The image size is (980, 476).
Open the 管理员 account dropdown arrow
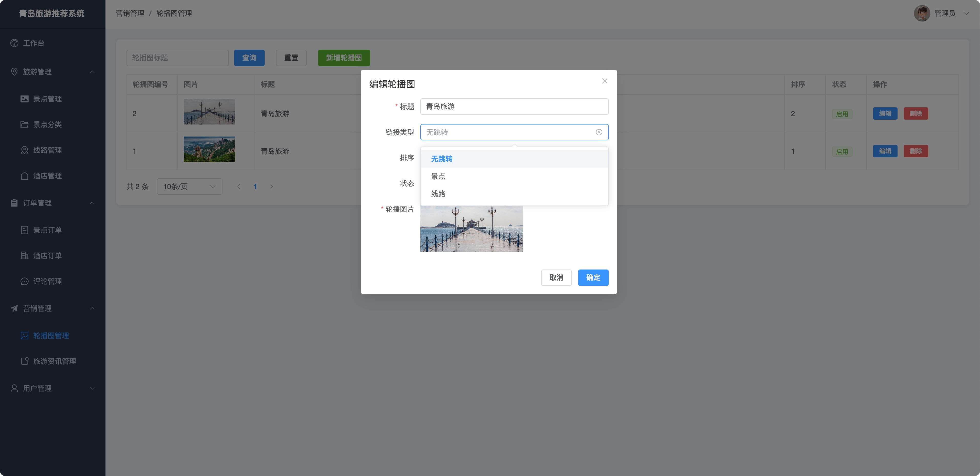(966, 13)
